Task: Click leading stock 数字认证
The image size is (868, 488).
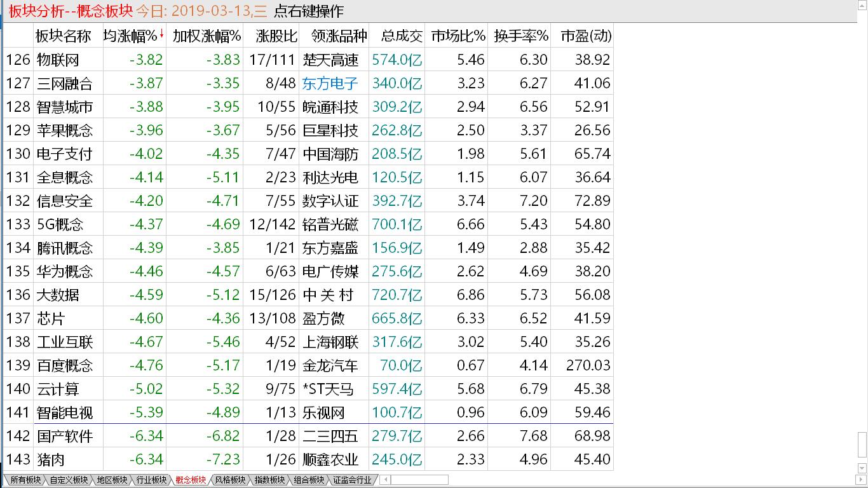Action: point(330,201)
